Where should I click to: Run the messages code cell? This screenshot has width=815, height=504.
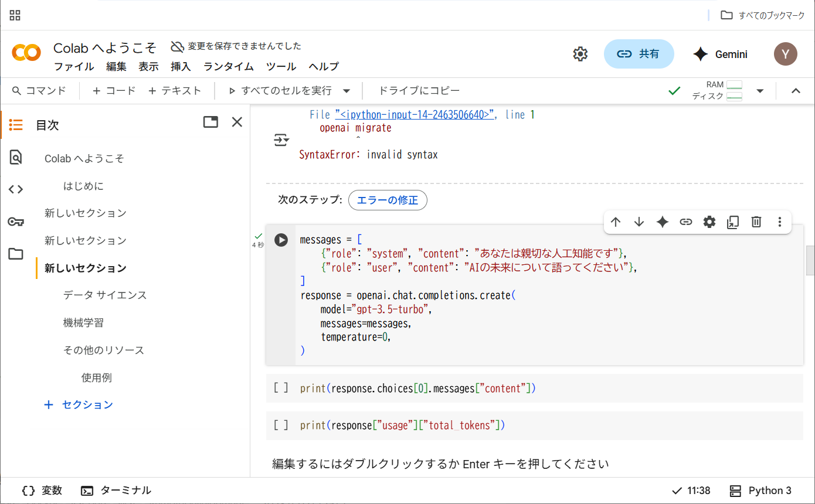point(281,240)
